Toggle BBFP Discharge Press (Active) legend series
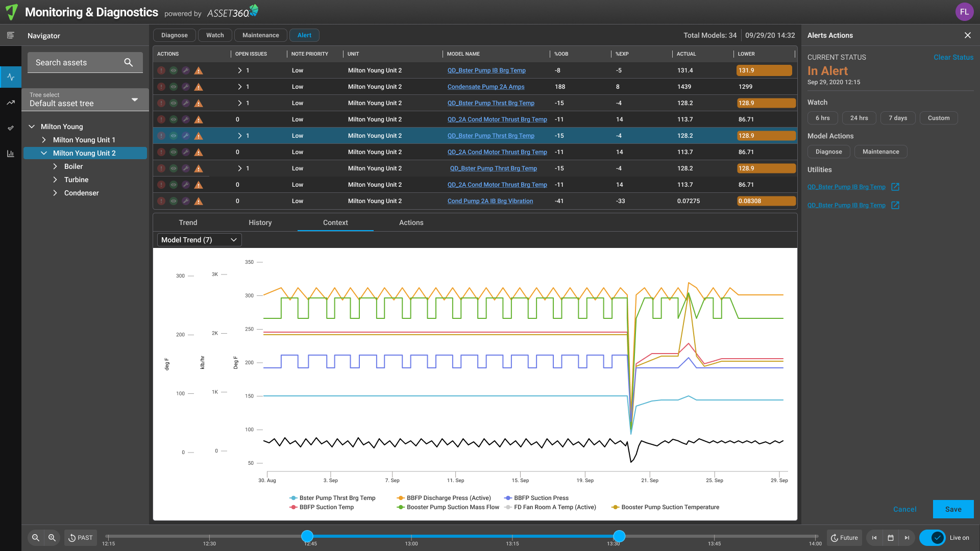The image size is (980, 551). point(444,498)
